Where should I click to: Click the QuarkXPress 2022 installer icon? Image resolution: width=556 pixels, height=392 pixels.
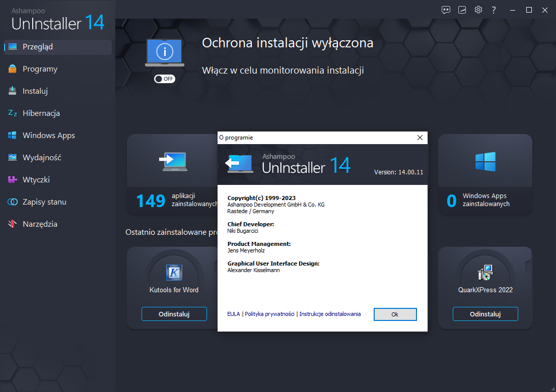(485, 273)
